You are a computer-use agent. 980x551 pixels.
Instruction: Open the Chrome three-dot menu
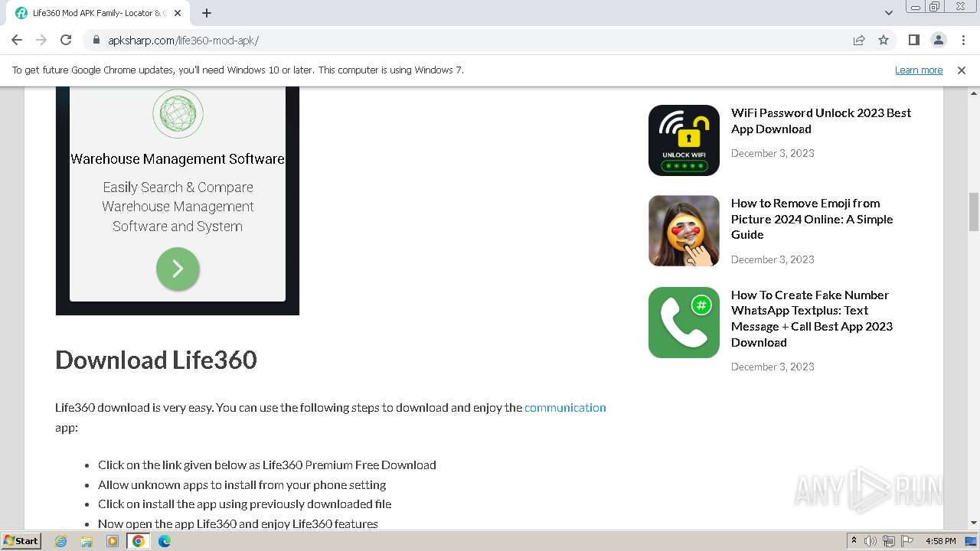click(962, 40)
